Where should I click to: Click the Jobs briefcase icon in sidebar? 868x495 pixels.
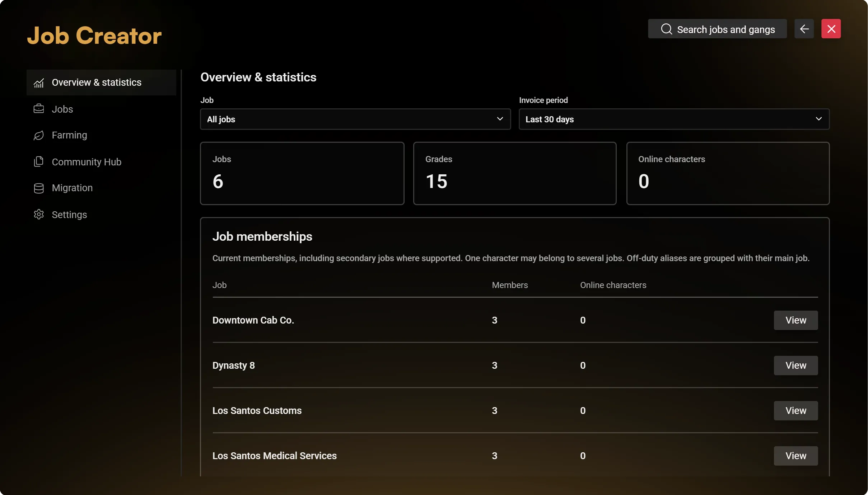click(x=39, y=109)
